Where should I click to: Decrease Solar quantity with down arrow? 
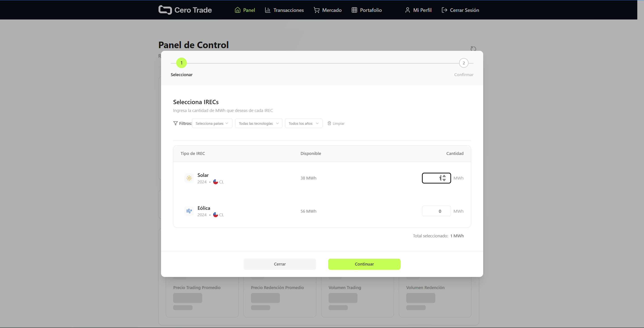444,180
